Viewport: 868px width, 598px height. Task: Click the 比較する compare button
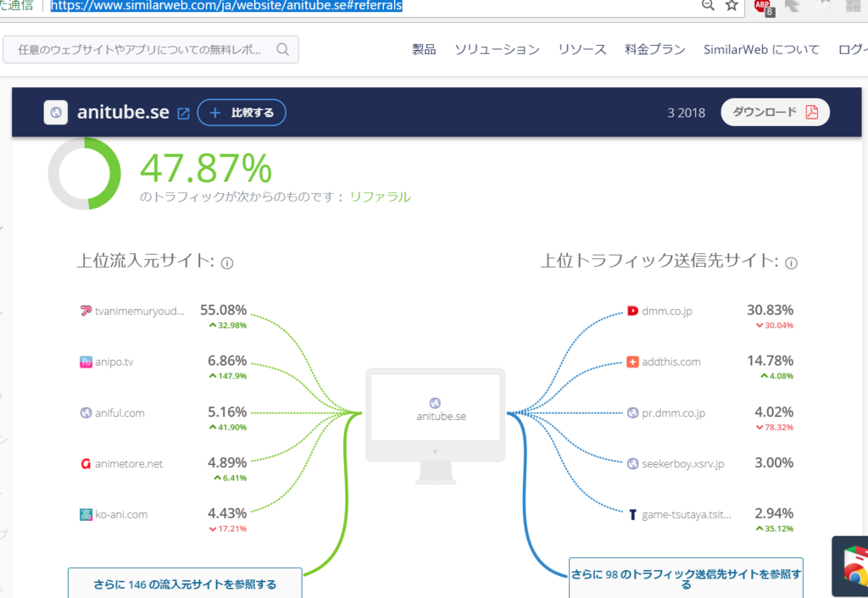click(x=242, y=113)
